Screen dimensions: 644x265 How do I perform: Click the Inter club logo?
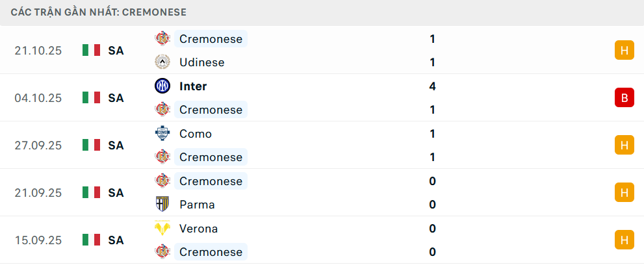162,86
